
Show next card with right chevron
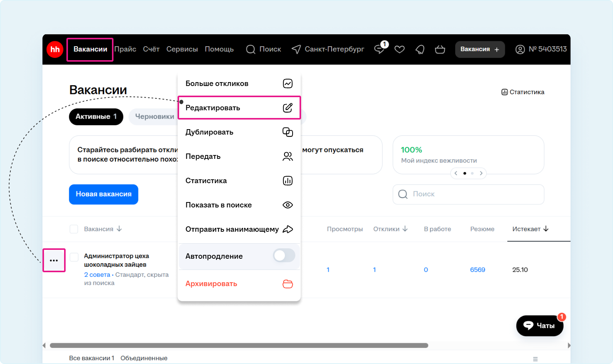tap(481, 173)
